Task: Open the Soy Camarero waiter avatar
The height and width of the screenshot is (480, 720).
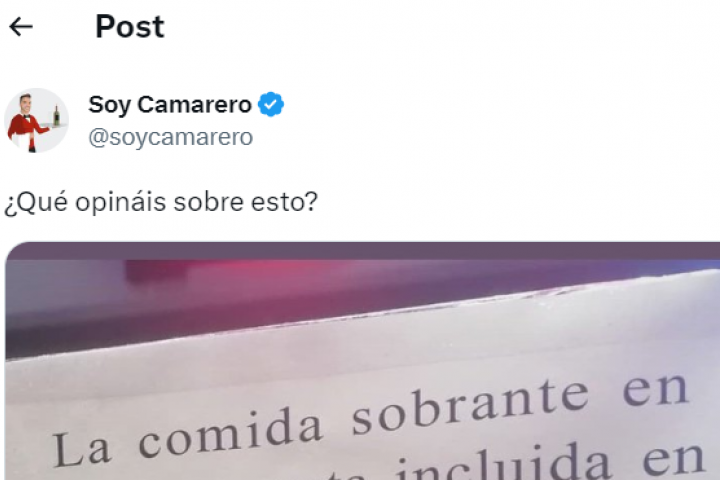Action: (x=37, y=120)
